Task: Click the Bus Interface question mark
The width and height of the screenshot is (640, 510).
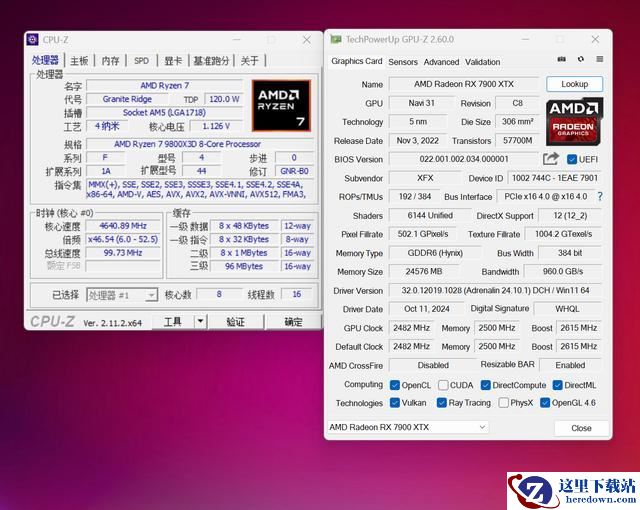Action: point(600,197)
